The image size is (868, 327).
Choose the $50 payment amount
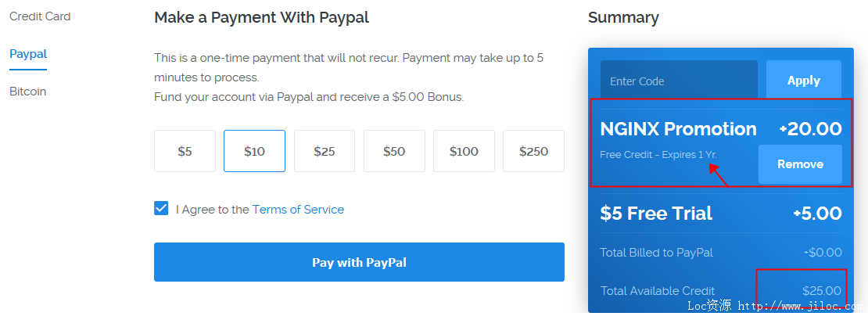[394, 151]
